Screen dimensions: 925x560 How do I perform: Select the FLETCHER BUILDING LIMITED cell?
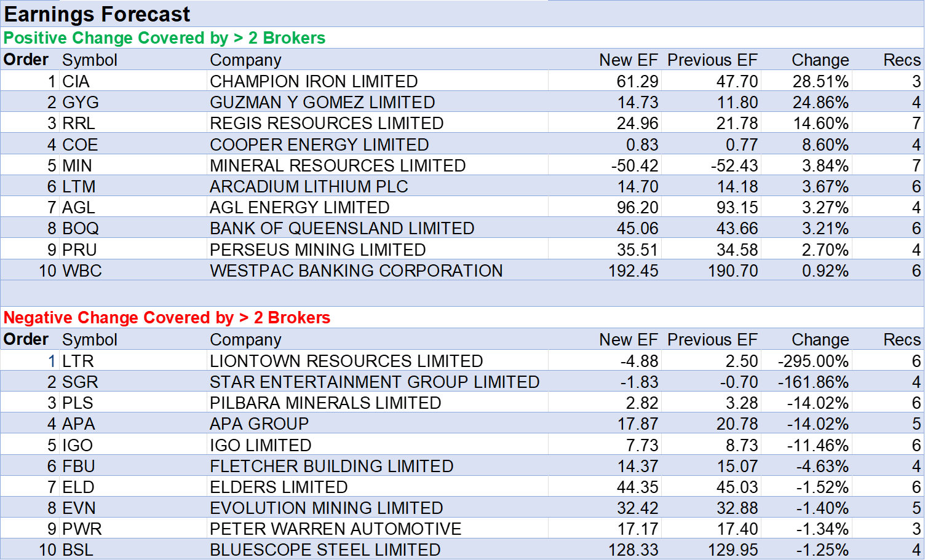click(x=331, y=467)
